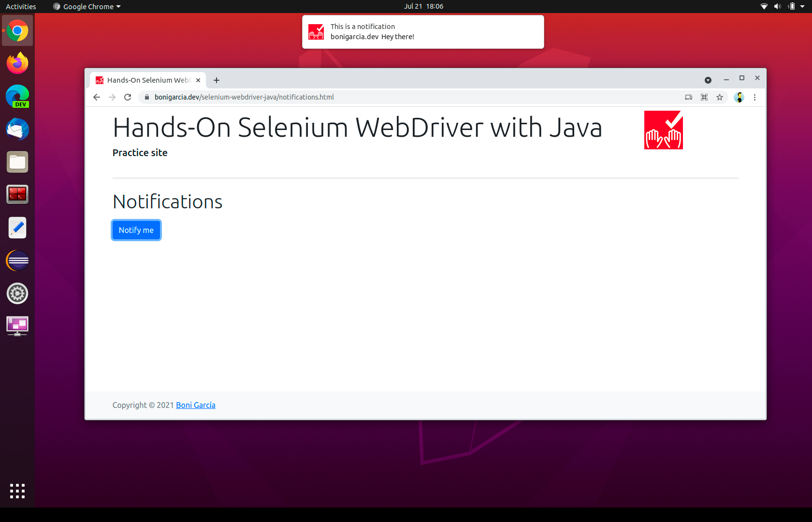Close the Hands-On Selenium tab
The width and height of the screenshot is (812, 522).
[198, 80]
